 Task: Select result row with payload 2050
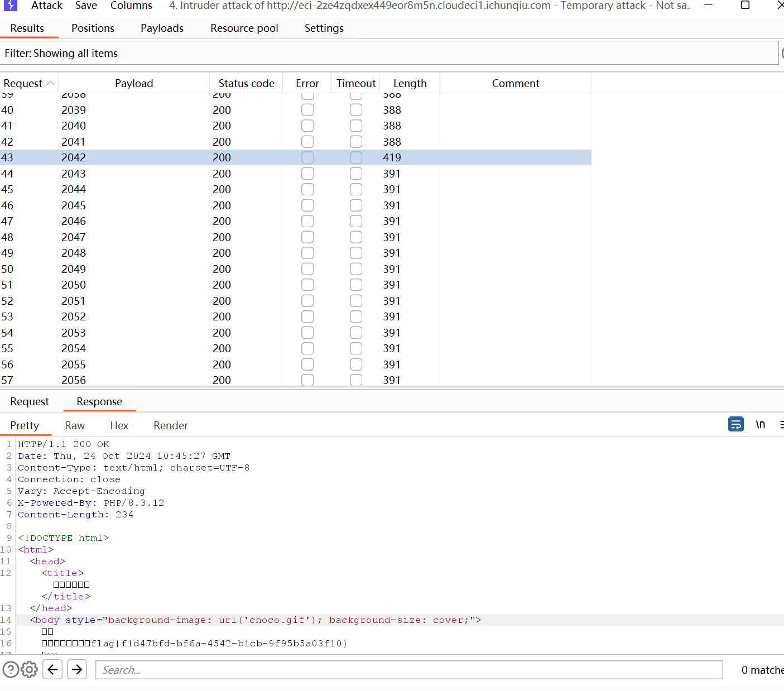point(296,285)
